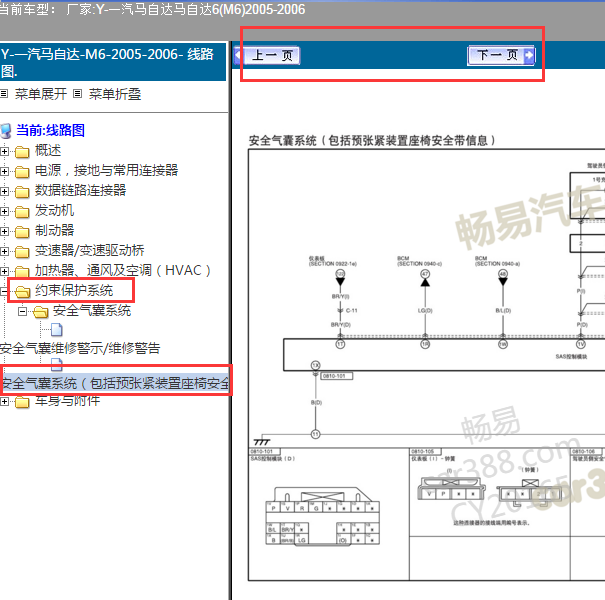Click the 概述 folder icon
Viewport: 605px width, 600px height.
click(22, 152)
